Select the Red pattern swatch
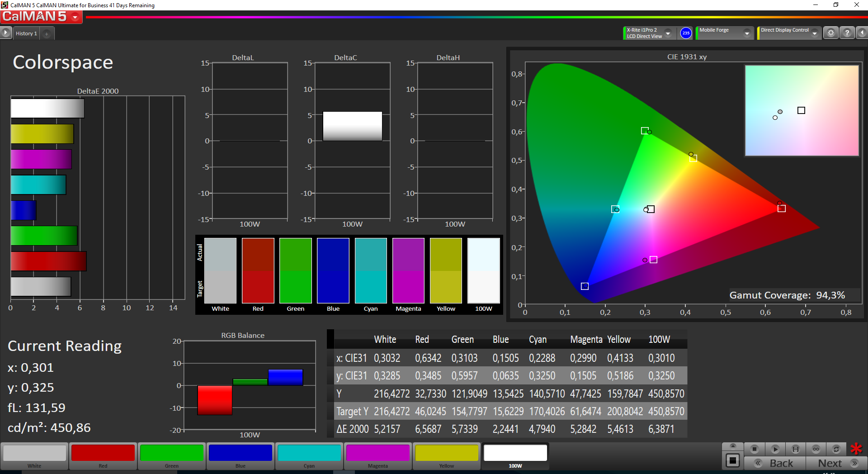868x474 pixels. 103,456
